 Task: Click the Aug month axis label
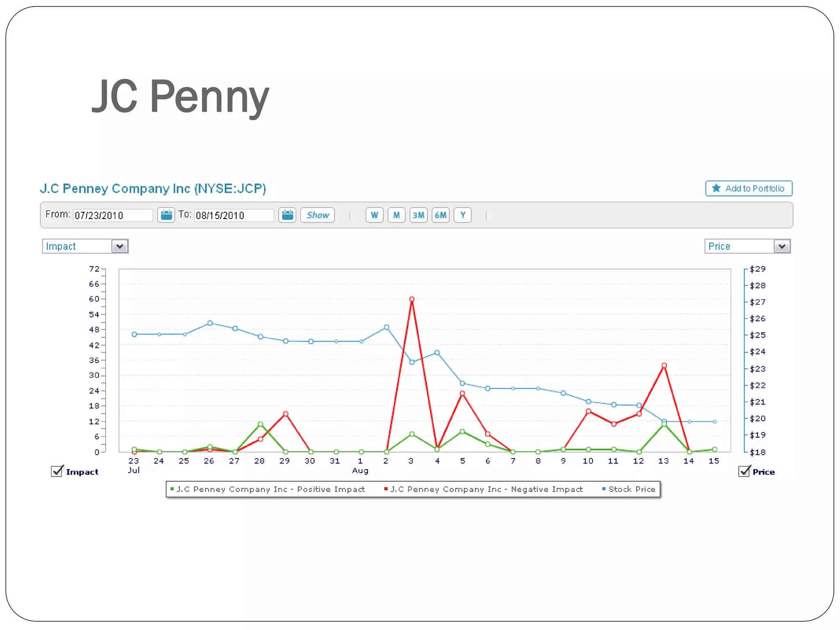(x=360, y=471)
